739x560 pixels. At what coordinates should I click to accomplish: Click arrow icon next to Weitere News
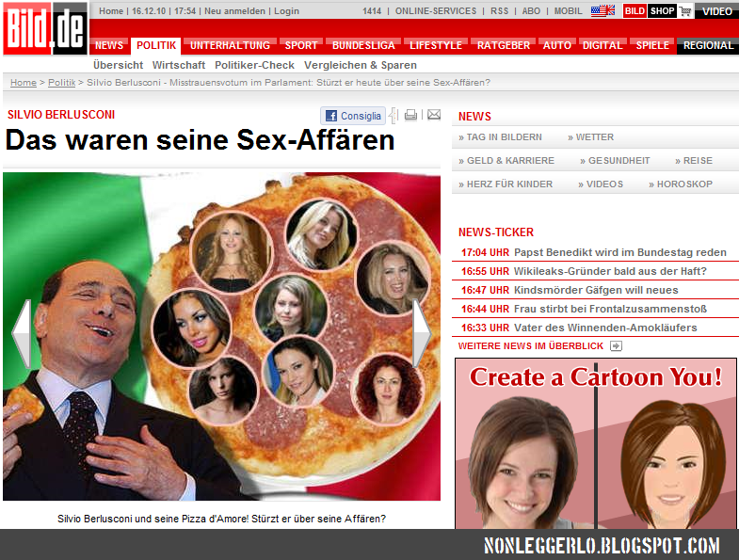coord(616,346)
